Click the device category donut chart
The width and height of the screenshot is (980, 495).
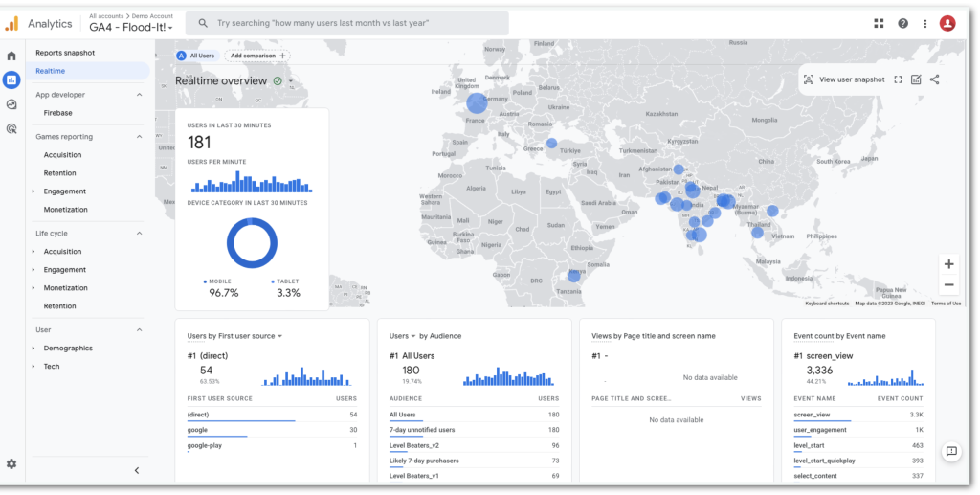point(252,243)
